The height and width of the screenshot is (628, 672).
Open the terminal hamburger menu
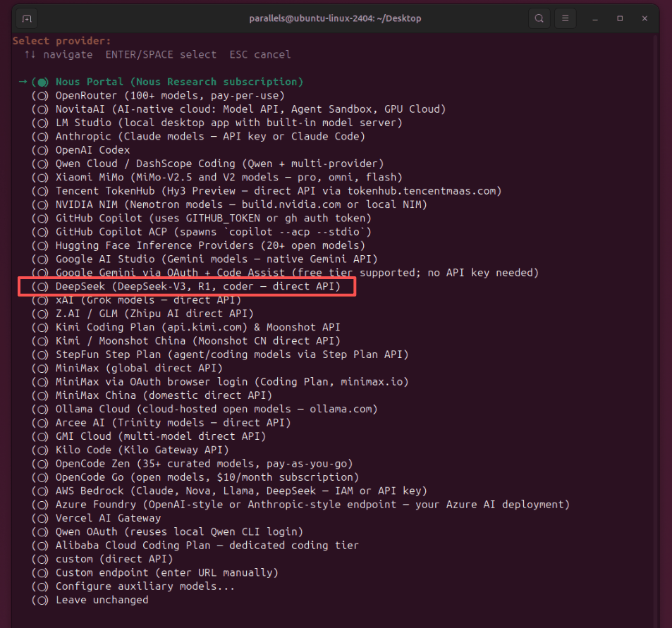[566, 18]
